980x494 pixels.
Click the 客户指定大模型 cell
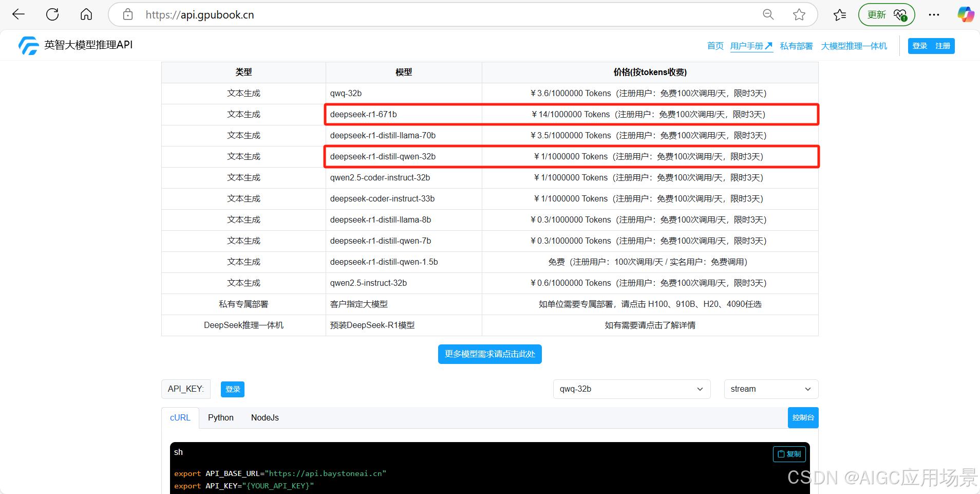coord(404,304)
